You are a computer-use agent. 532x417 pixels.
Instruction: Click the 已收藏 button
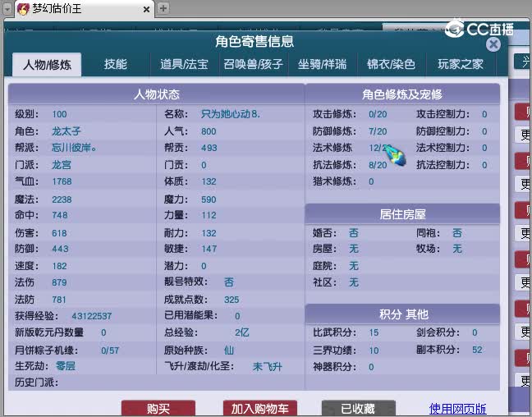[x=358, y=408]
